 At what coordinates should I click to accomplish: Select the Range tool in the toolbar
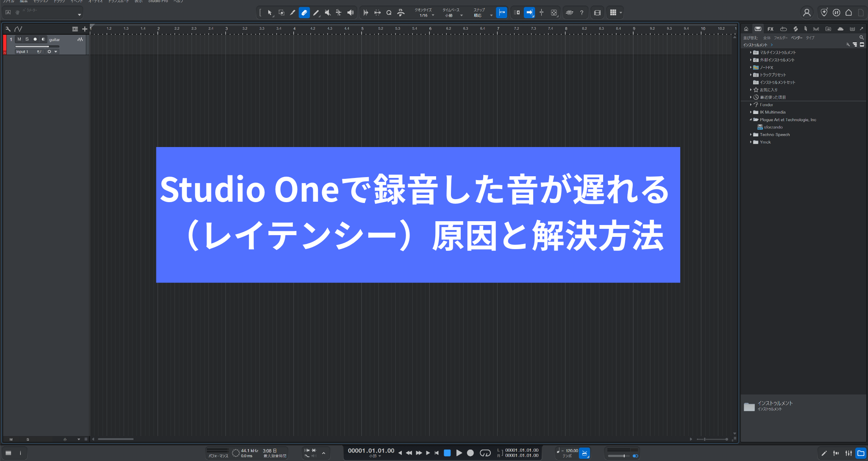(281, 13)
